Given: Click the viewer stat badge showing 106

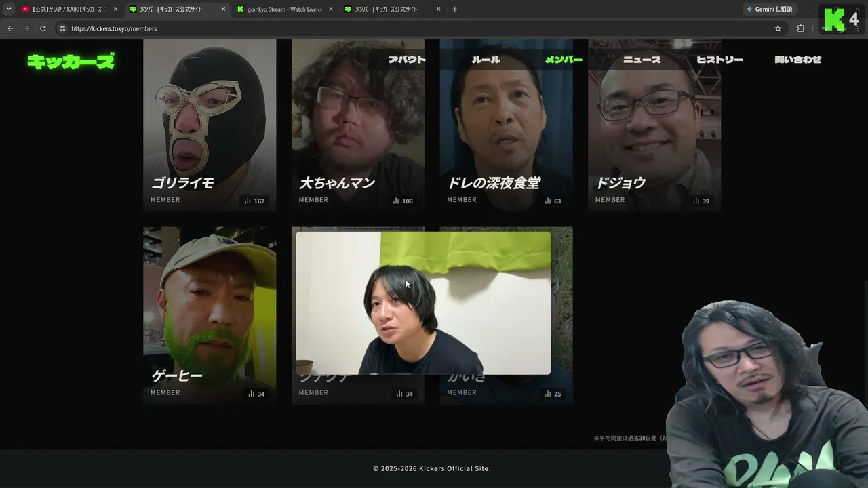Looking at the screenshot, I should [403, 201].
